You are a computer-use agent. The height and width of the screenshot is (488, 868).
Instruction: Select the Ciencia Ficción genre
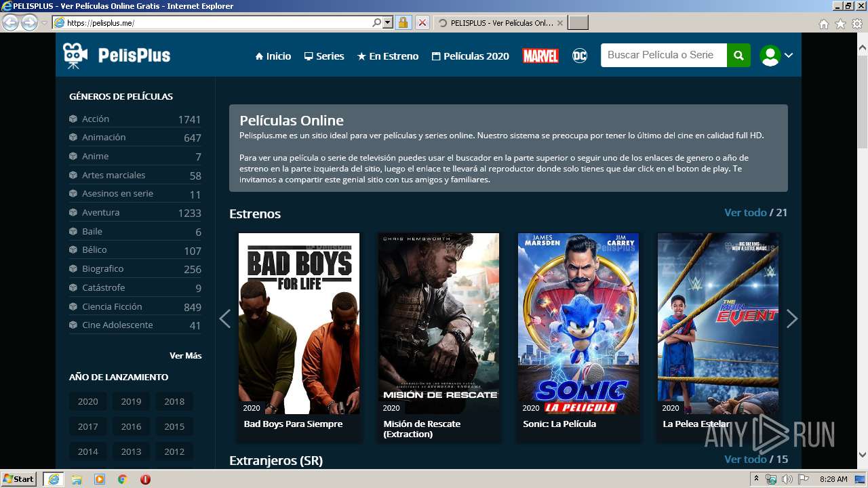[135, 306]
